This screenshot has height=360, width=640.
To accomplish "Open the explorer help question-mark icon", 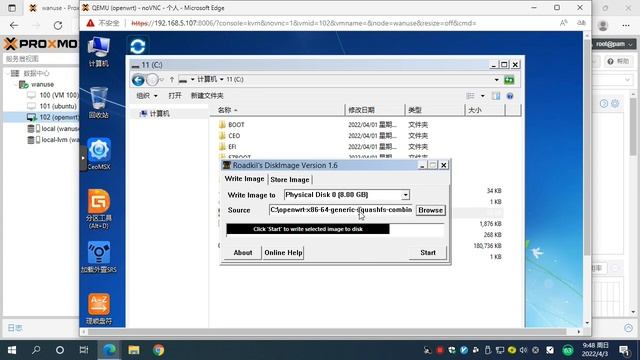I will tap(510, 96).
